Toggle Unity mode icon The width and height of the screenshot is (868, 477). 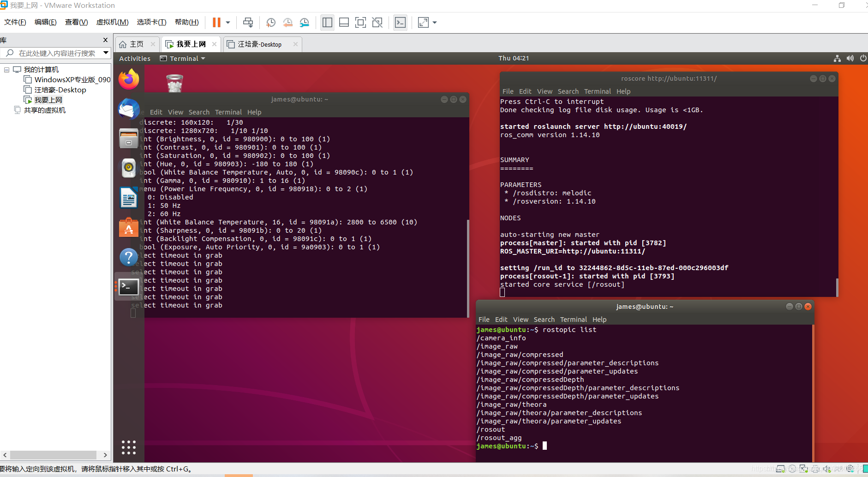377,22
